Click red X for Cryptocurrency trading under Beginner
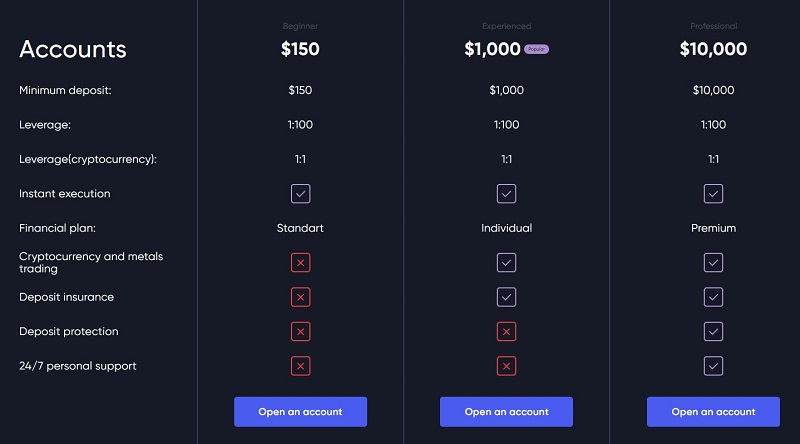800x444 pixels. tap(301, 263)
